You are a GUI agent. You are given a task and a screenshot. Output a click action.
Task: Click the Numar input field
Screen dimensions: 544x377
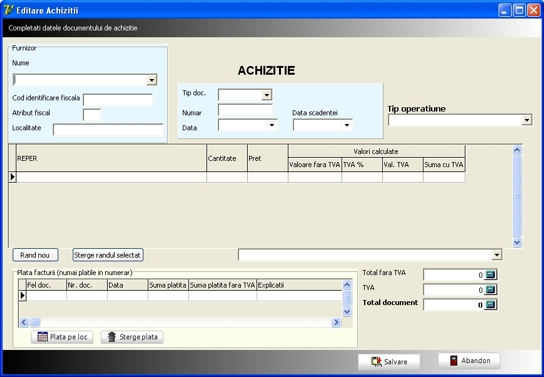[x=245, y=110]
